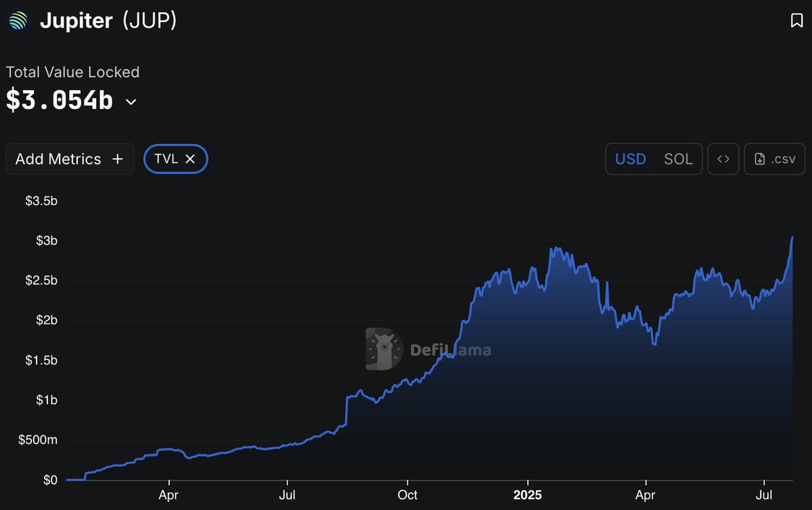The image size is (812, 510).
Task: Click the Jul label left of Oct
Action: [288, 495]
